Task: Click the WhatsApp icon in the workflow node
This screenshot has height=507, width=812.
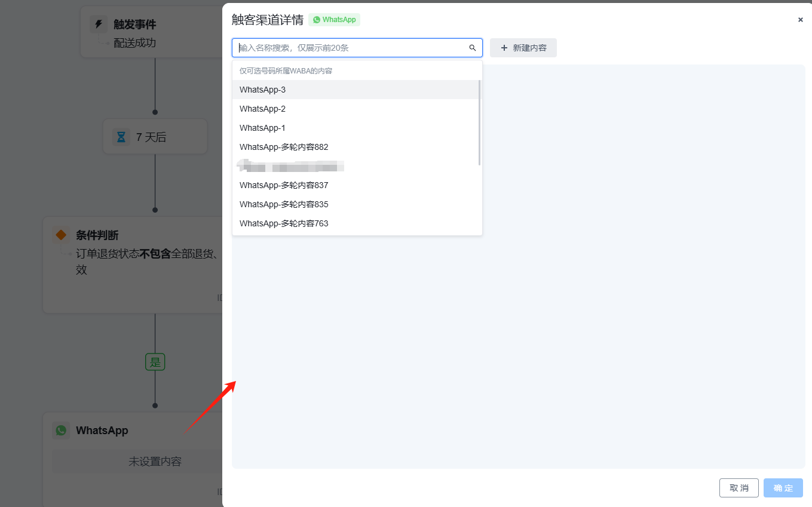Action: tap(61, 430)
